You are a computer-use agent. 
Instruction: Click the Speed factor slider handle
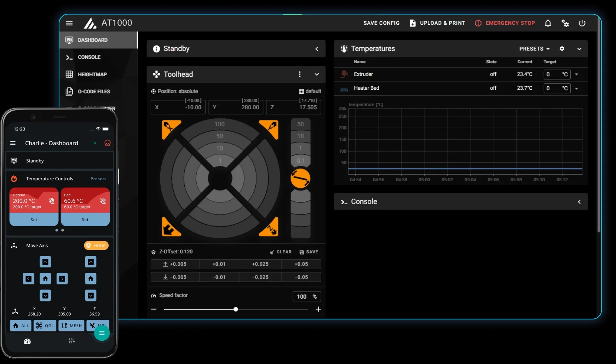236,309
